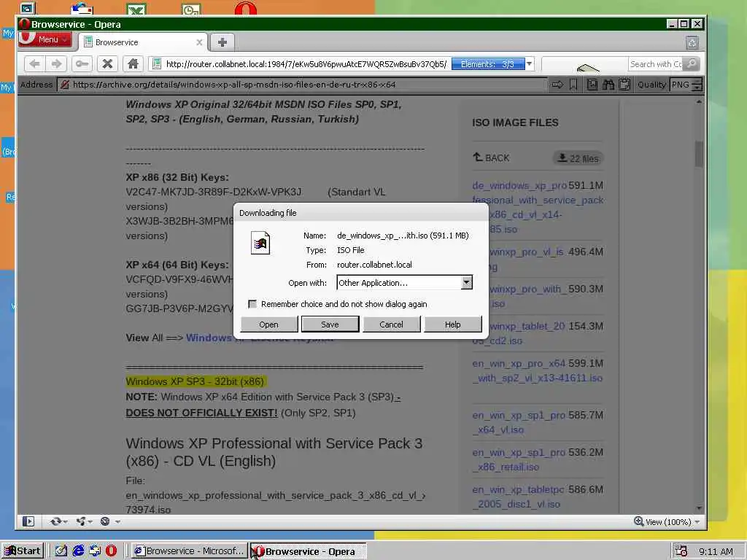The width and height of the screenshot is (747, 560).
Task: Go forward using Opera's forward arrow
Action: 57,64
